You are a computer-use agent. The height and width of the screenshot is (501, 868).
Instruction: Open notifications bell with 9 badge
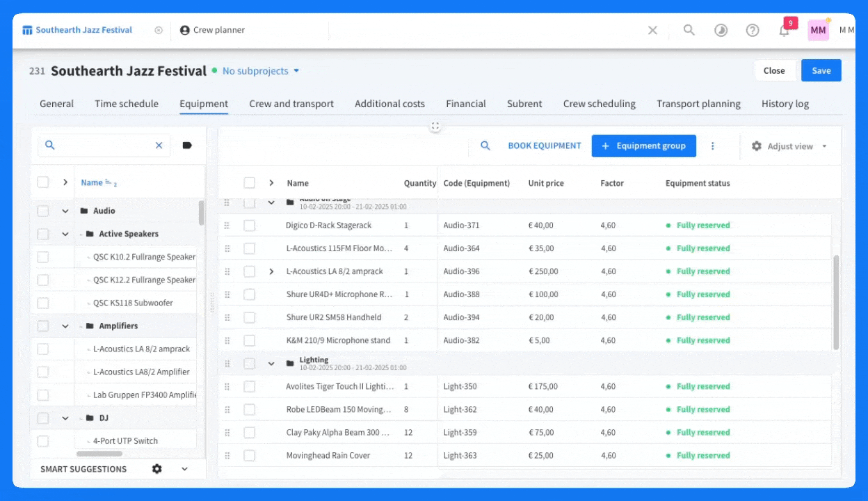click(x=785, y=31)
